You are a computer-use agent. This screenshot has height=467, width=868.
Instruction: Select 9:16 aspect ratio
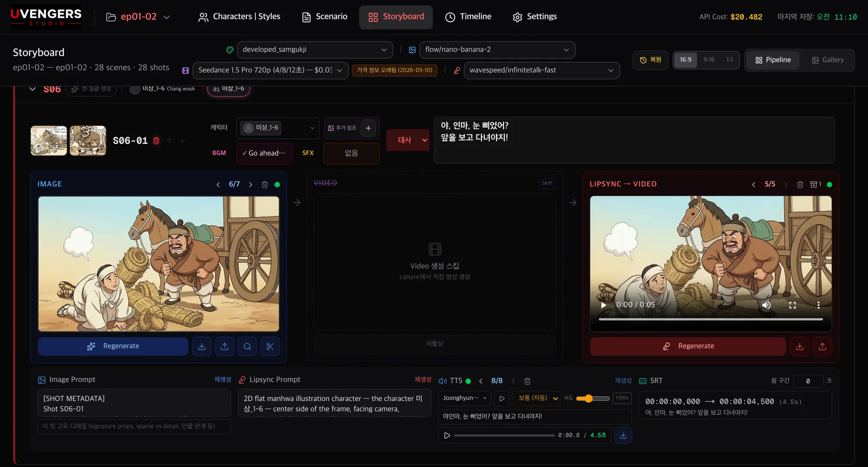pos(709,60)
